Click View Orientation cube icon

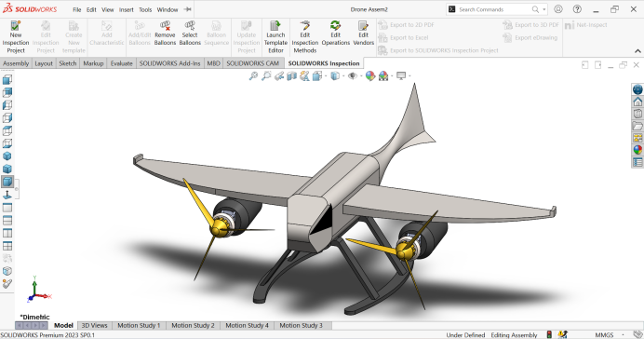coord(317,75)
